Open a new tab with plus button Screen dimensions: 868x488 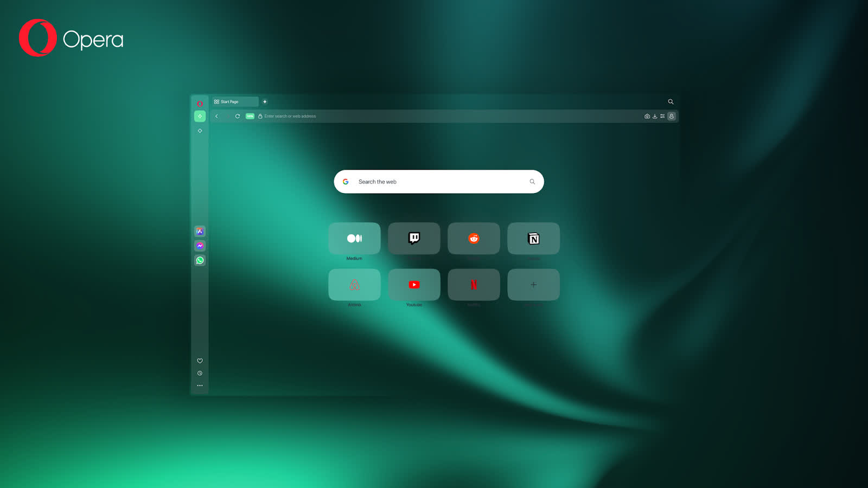click(x=265, y=101)
